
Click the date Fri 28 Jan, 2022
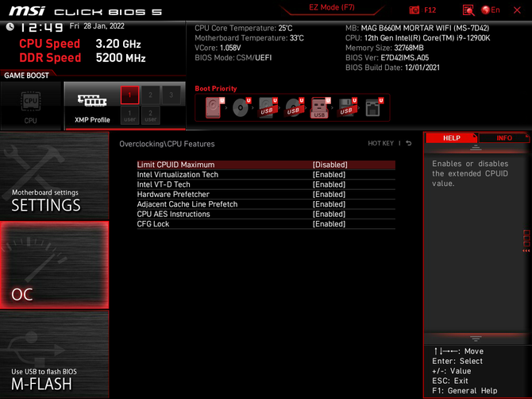click(x=97, y=26)
